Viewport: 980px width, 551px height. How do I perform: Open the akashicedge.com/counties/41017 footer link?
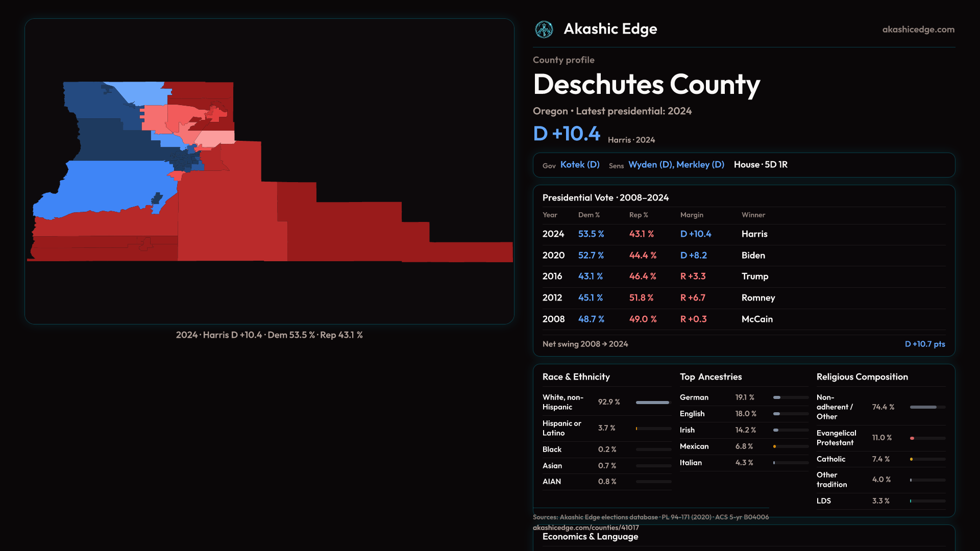[585, 528]
